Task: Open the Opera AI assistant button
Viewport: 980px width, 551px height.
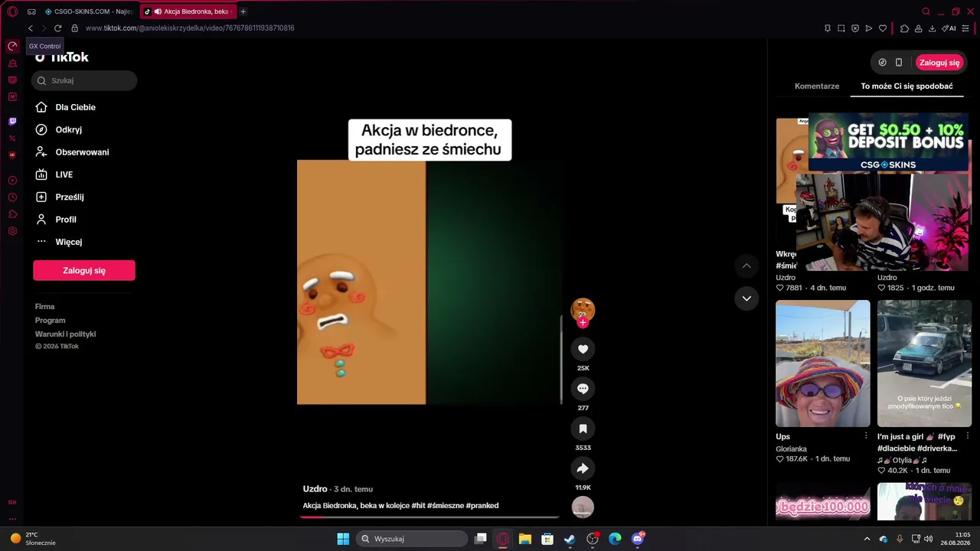Action: (x=949, y=28)
